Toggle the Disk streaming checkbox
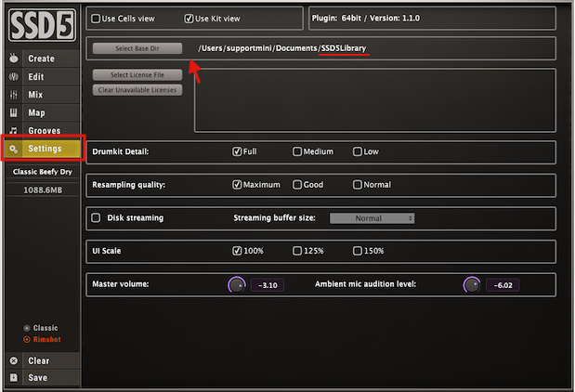Image resolution: width=575 pixels, height=392 pixels. coord(97,218)
